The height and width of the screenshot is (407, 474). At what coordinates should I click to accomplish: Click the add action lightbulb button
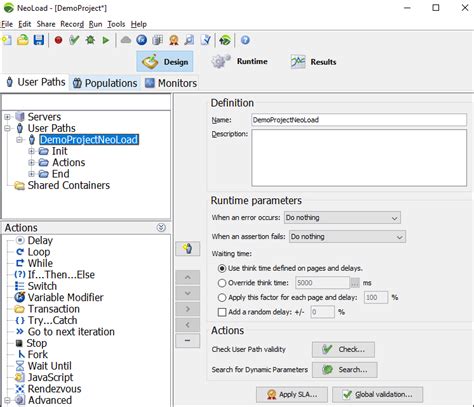click(x=188, y=248)
